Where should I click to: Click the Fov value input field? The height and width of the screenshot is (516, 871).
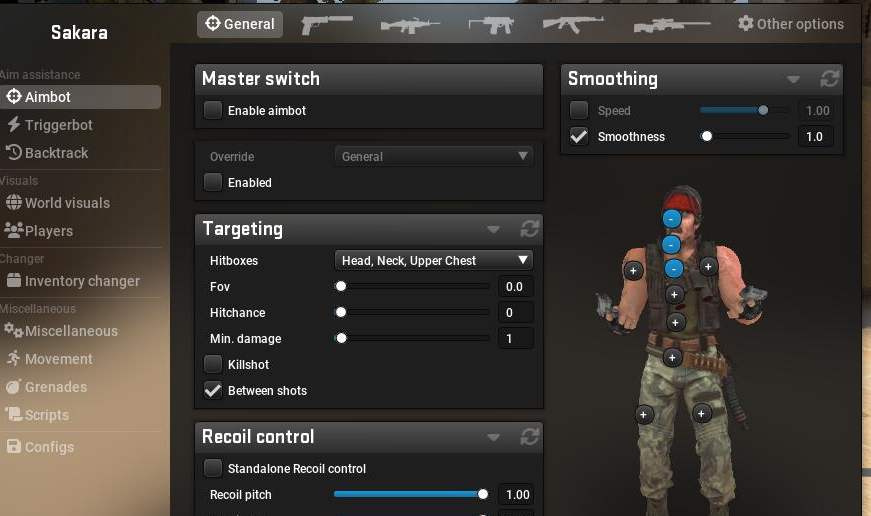pos(515,287)
